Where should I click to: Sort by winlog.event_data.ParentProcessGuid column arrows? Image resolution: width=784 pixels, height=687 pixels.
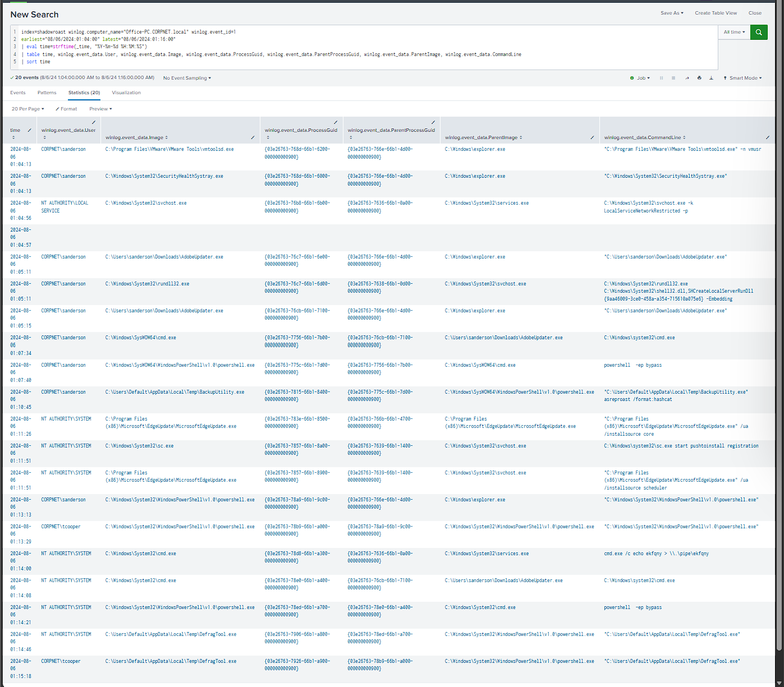[x=351, y=137]
